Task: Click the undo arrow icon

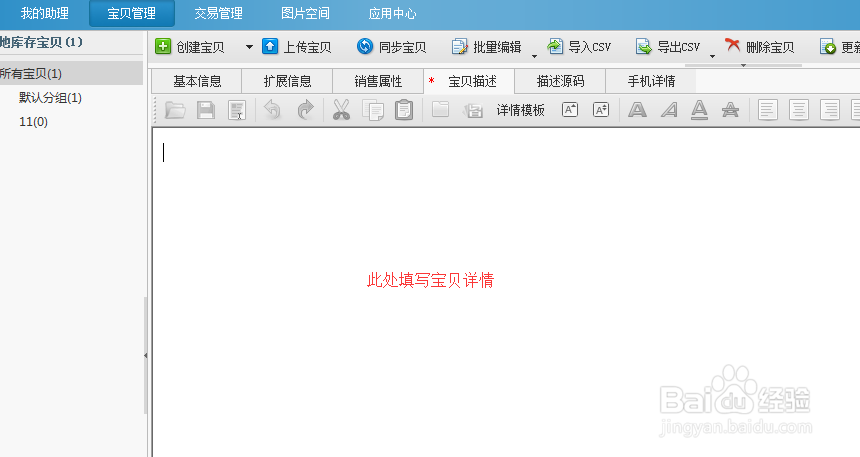Action: point(272,110)
